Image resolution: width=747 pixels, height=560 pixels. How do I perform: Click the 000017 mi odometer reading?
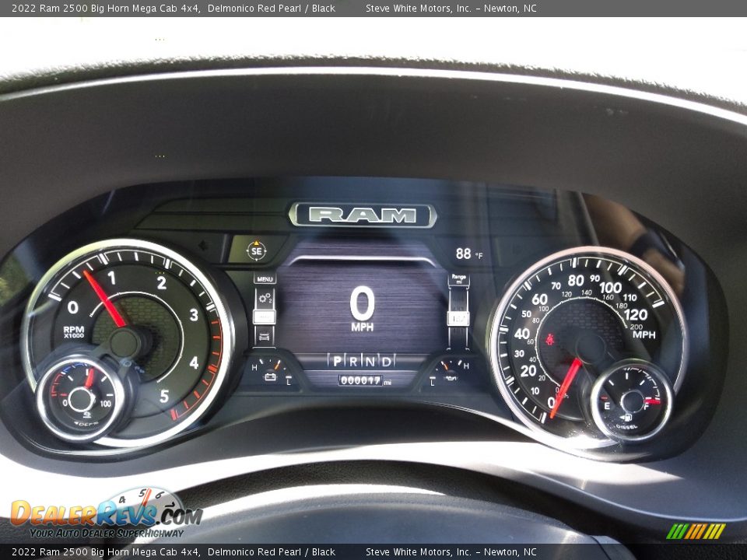click(x=365, y=380)
